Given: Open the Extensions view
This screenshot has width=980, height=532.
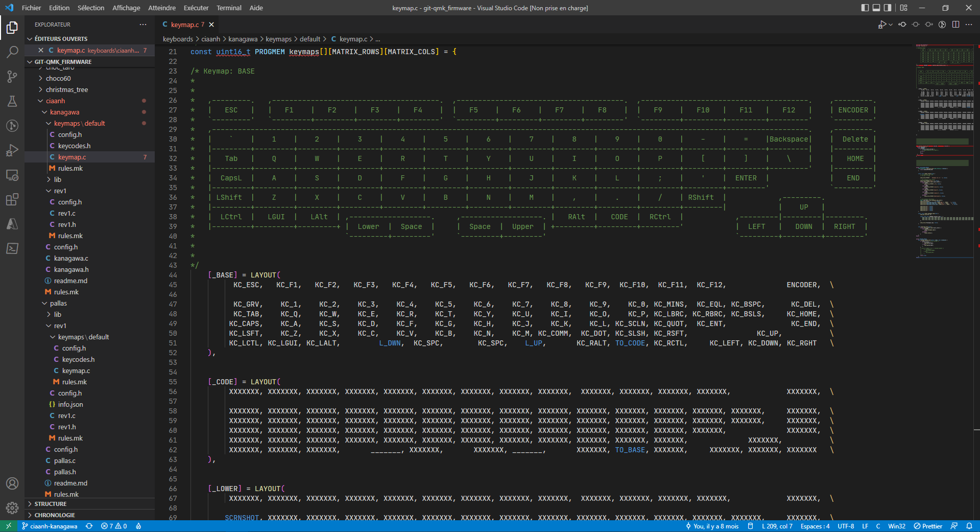Looking at the screenshot, I should [12, 199].
